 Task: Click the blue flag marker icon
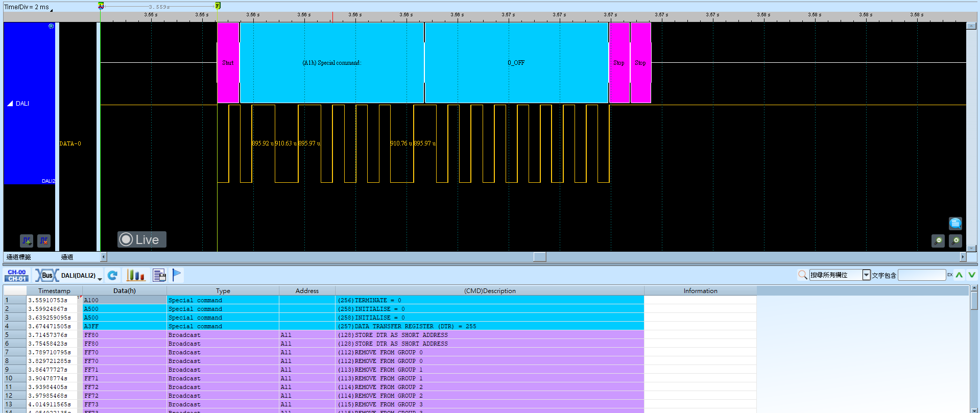coord(177,275)
